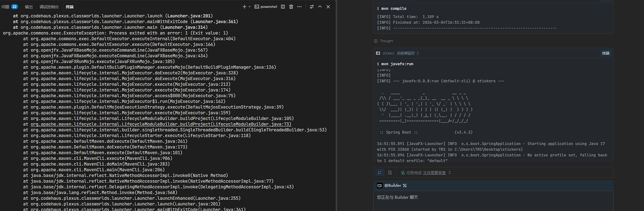Expand the Thought section
This screenshot has height=211, width=644.
[384, 41]
